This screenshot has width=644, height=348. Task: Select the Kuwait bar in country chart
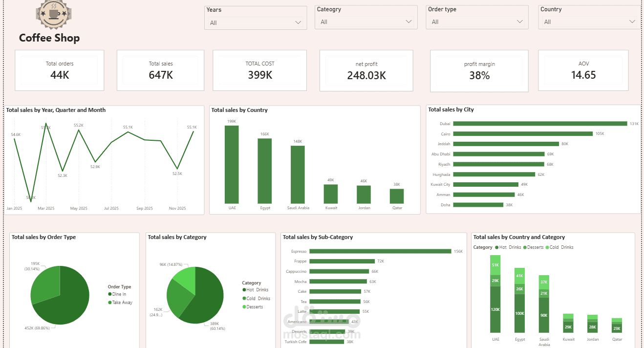pyautogui.click(x=331, y=194)
